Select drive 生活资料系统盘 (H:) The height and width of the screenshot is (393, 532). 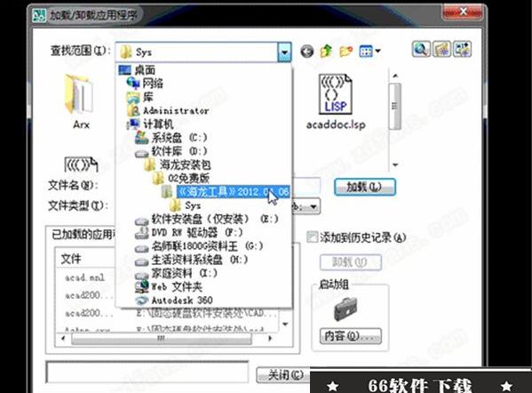tap(191, 260)
